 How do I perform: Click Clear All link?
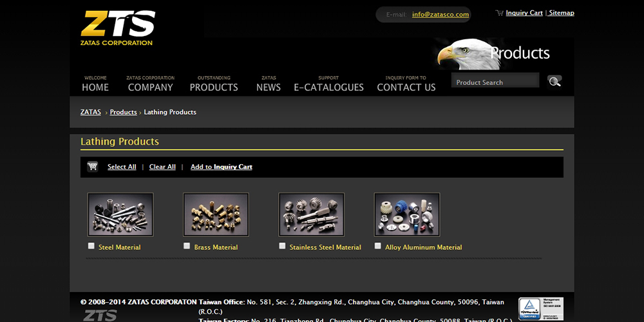coord(162,167)
